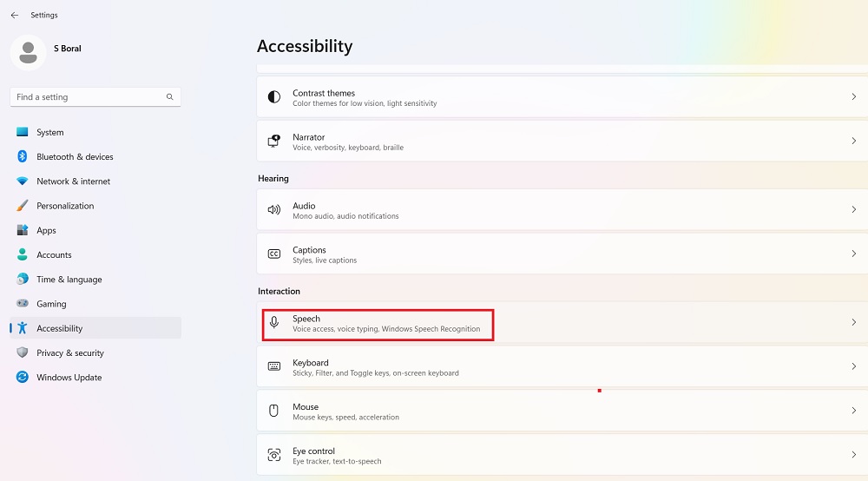Click the S Boral account name
The height and width of the screenshot is (481, 868).
click(x=68, y=49)
